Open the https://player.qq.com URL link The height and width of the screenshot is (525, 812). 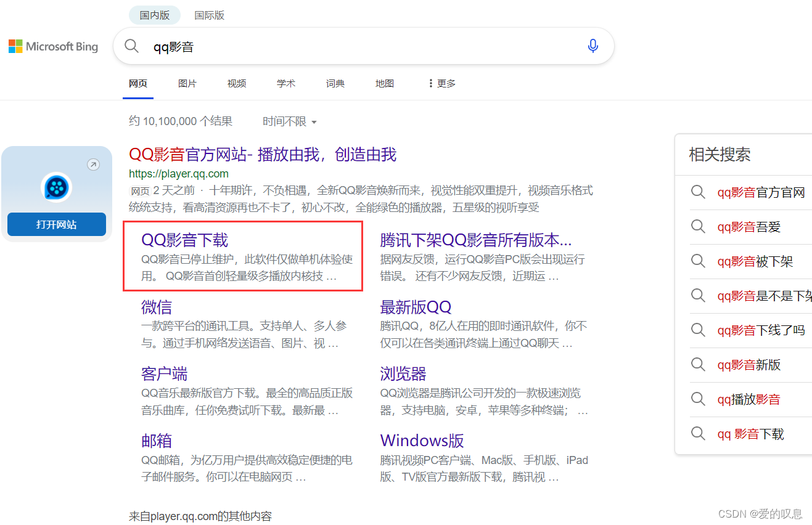tap(179, 174)
